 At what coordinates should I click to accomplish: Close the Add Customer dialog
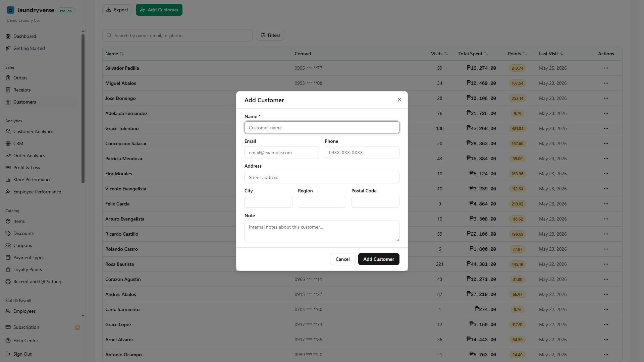point(399,100)
